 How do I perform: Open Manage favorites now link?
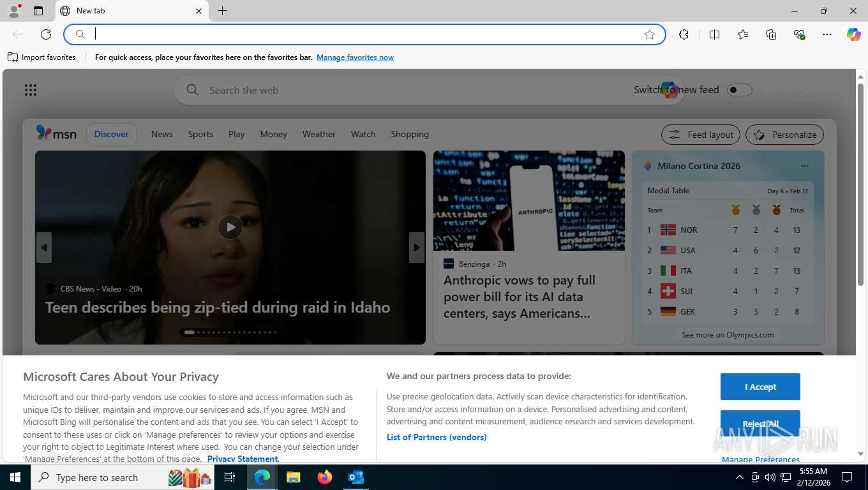click(x=355, y=57)
